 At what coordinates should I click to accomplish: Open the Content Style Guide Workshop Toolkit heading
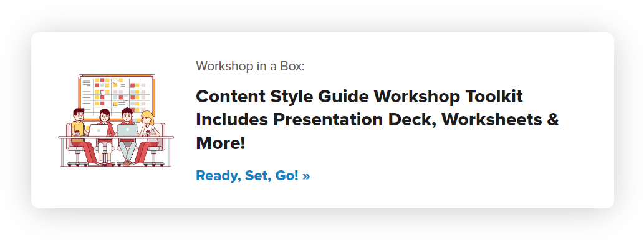(377, 120)
